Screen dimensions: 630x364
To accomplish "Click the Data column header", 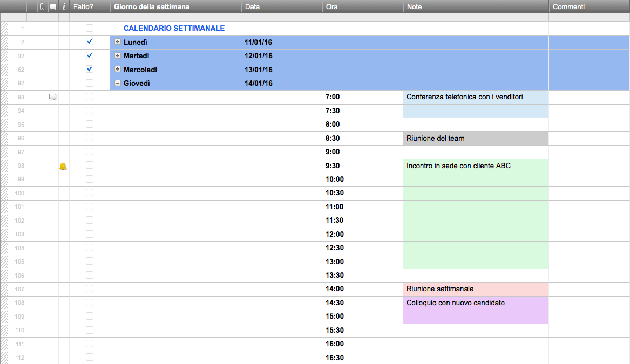I will [x=282, y=7].
